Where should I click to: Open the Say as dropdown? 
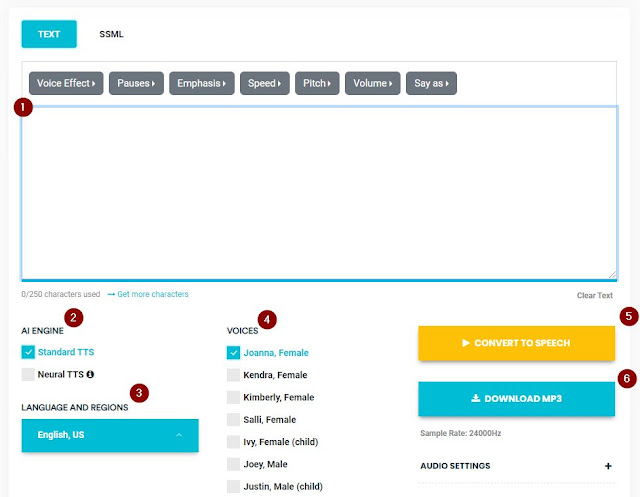click(431, 83)
